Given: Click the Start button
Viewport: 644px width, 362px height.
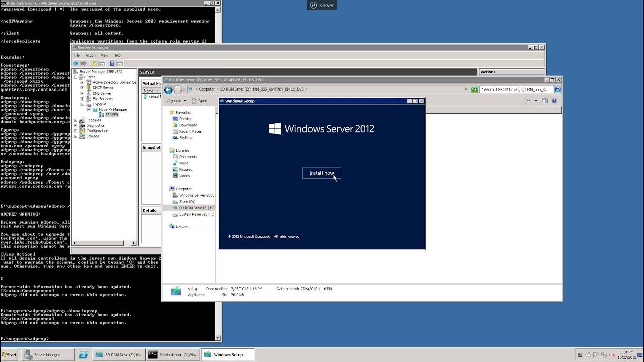Looking at the screenshot, I should coord(9,355).
